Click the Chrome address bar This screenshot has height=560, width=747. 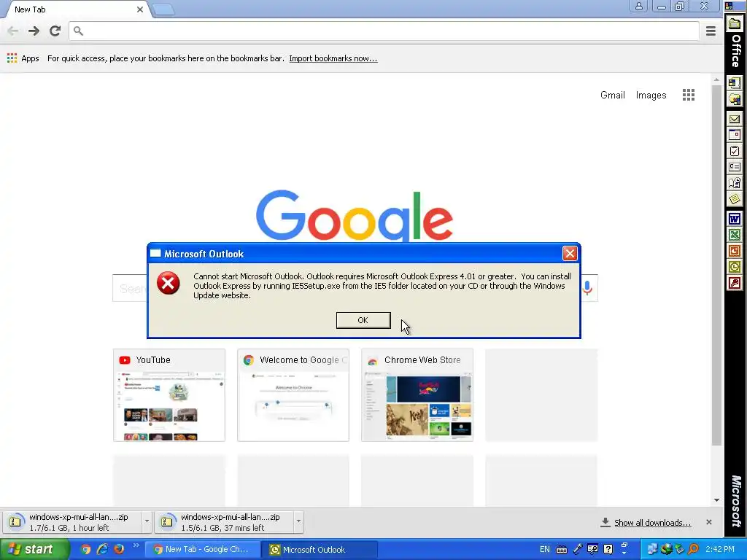(x=384, y=31)
